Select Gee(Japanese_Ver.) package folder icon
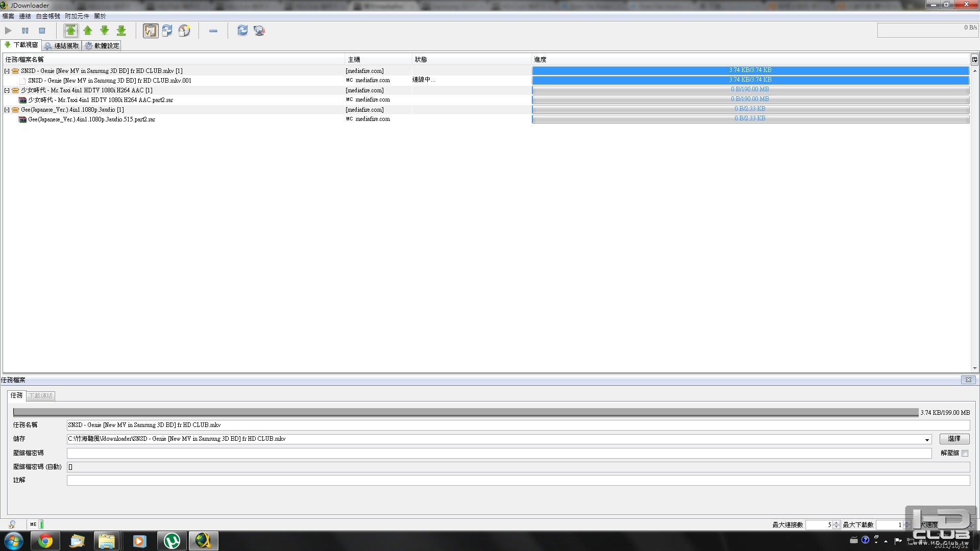The width and height of the screenshot is (980, 551). pyautogui.click(x=15, y=110)
